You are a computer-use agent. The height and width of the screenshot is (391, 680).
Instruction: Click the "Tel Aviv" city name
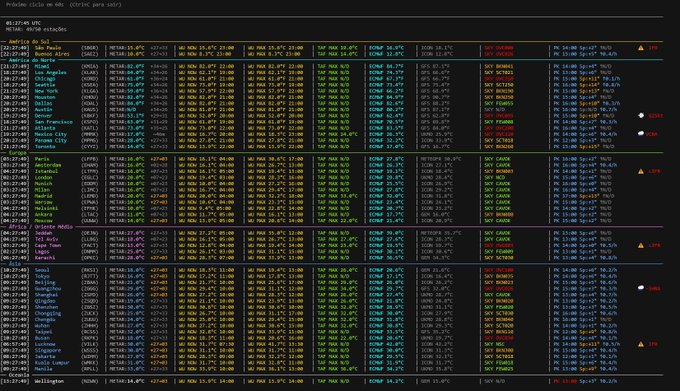coord(46,239)
